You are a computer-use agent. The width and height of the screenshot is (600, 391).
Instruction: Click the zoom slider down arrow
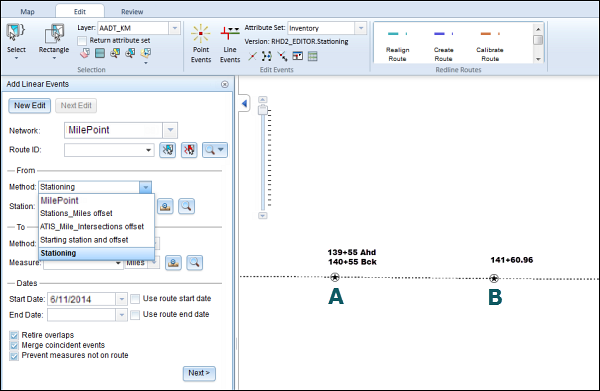click(262, 216)
